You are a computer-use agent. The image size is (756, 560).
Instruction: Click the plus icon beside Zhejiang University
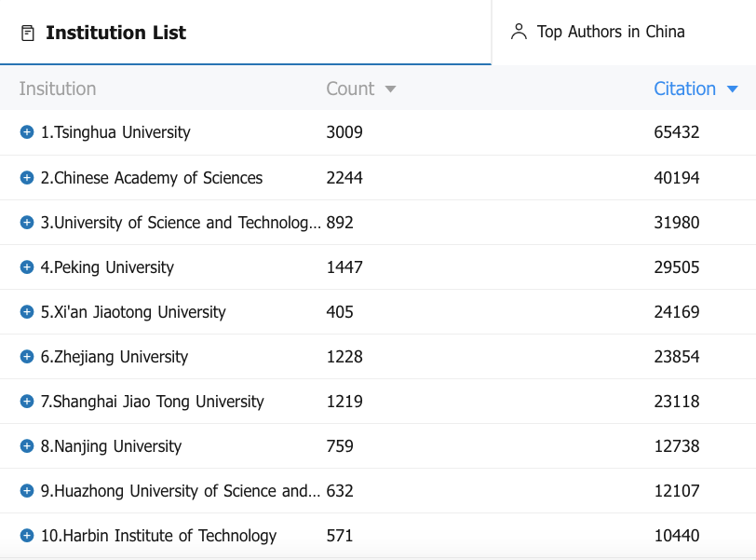tap(27, 356)
